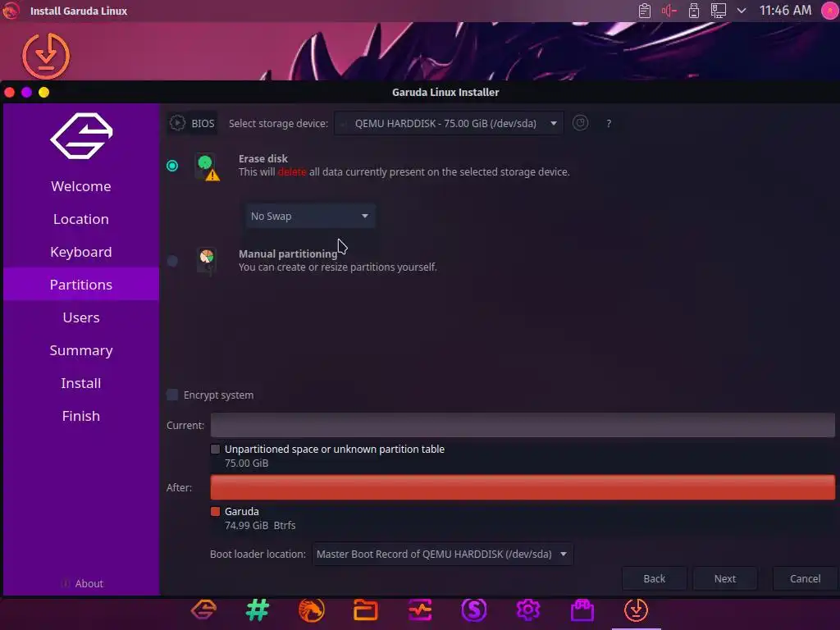Screen dimensions: 840x630
Task: Click the circular refresh icon beside storage device
Action: coord(580,123)
